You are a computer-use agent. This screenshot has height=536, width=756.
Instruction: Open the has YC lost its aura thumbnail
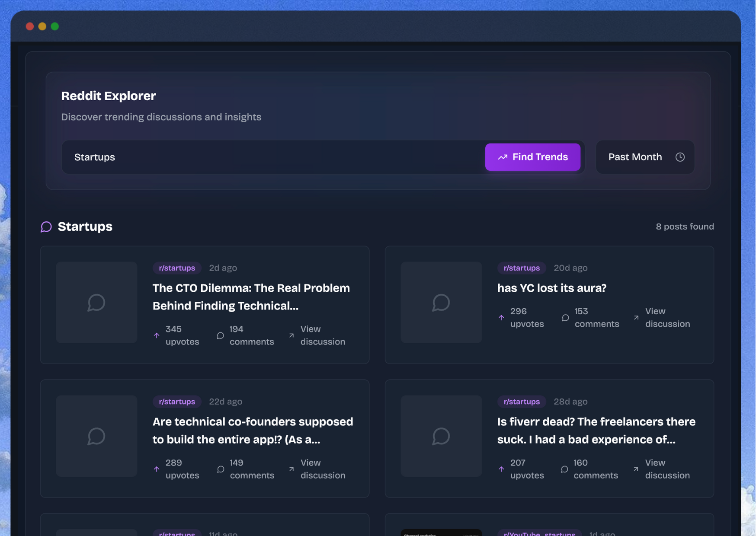[x=441, y=302]
